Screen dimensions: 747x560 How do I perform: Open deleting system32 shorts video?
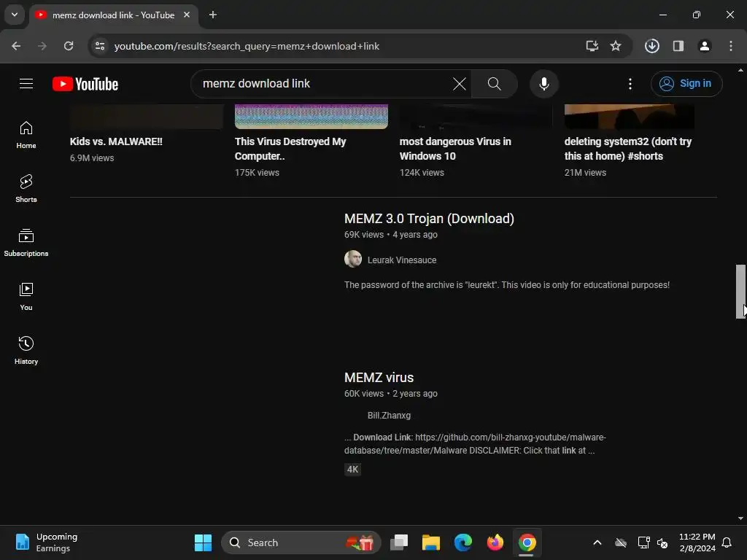click(627, 149)
